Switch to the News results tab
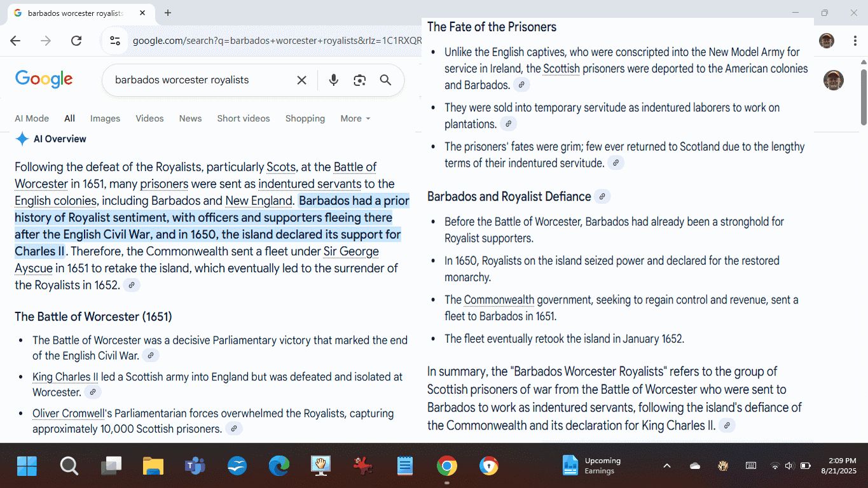The image size is (868, 488). tap(190, 118)
